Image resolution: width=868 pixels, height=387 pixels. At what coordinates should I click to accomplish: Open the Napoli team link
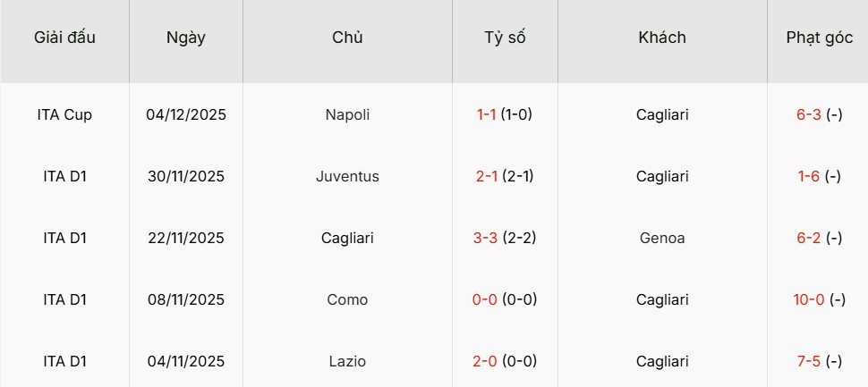347,114
